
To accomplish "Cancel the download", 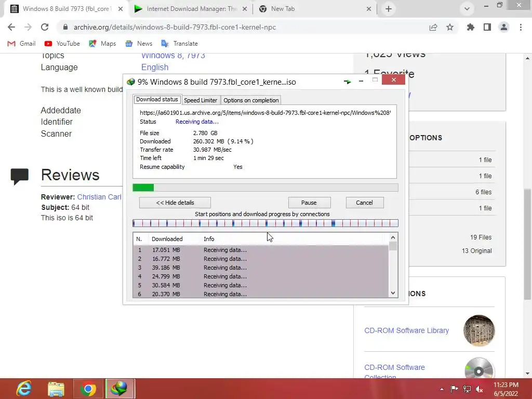I will pos(364,203).
